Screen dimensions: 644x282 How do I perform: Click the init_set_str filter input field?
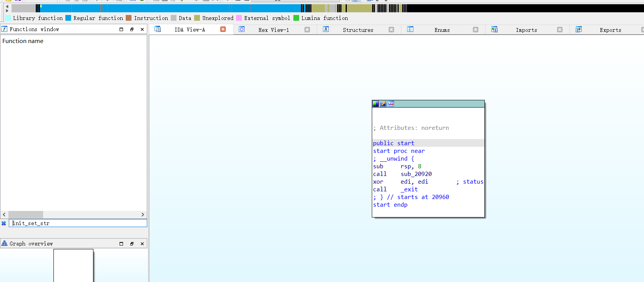coord(78,223)
